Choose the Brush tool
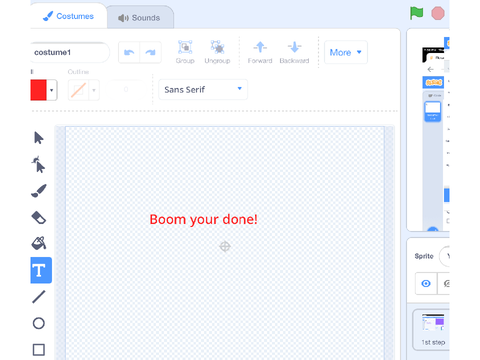480x360 pixels. pyautogui.click(x=39, y=191)
